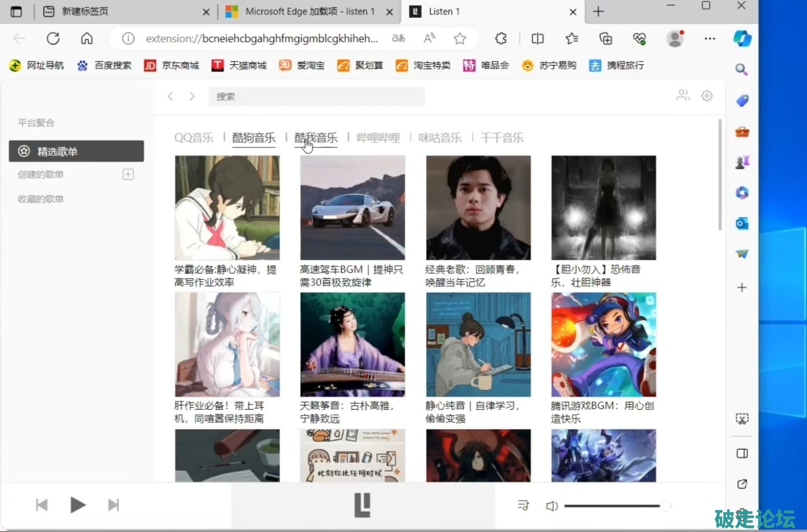Go to the previous track
807x532 pixels.
pos(42,505)
